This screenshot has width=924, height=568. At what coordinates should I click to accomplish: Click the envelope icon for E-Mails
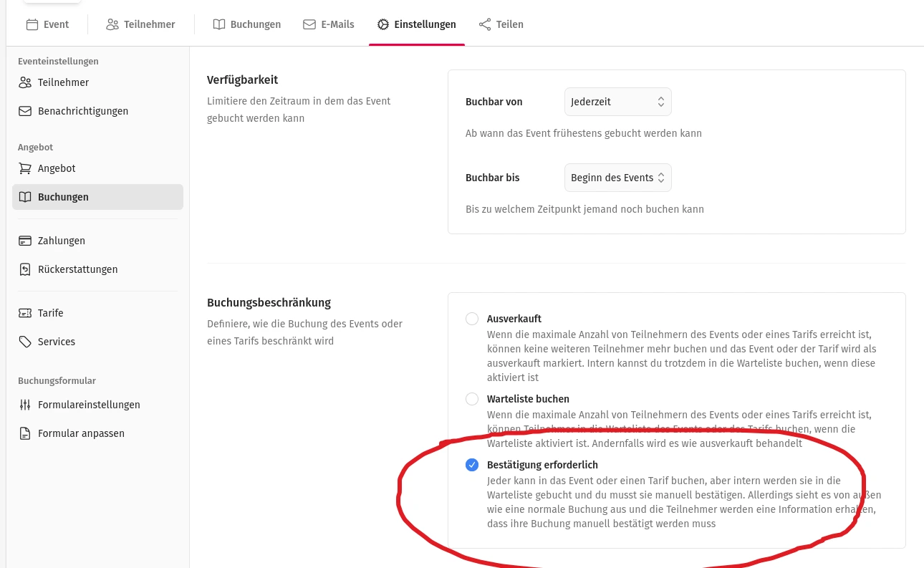309,24
